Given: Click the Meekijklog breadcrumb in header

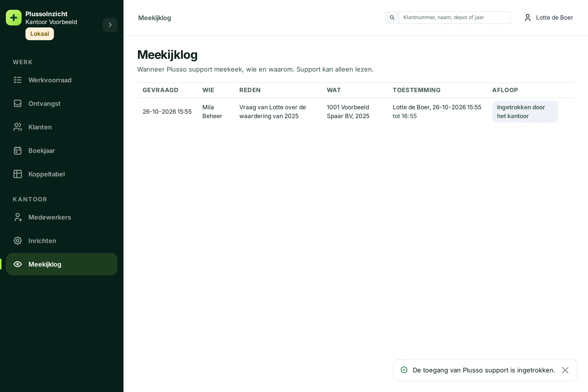Looking at the screenshot, I should [155, 18].
